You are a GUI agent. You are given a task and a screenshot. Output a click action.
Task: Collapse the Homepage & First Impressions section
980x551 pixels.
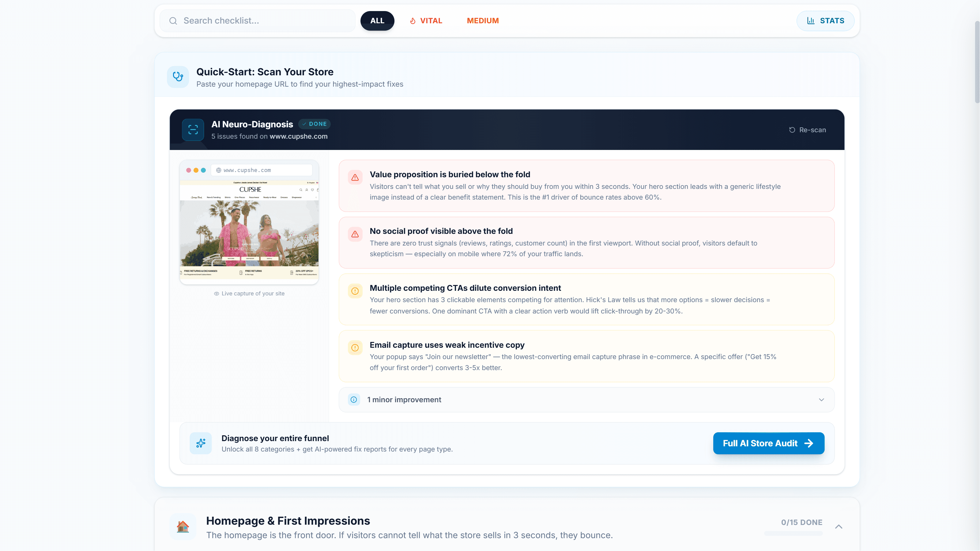coord(839,527)
